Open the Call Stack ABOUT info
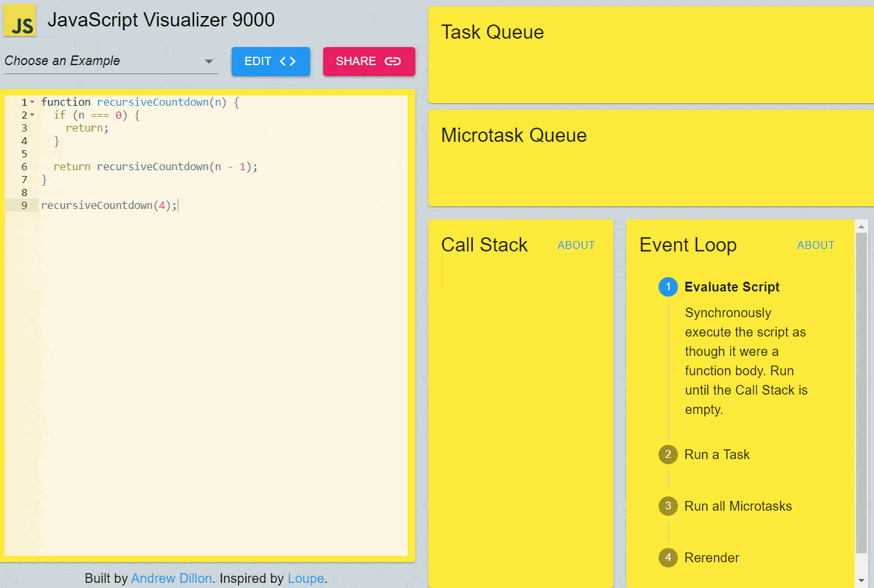This screenshot has width=874, height=588. click(x=576, y=245)
